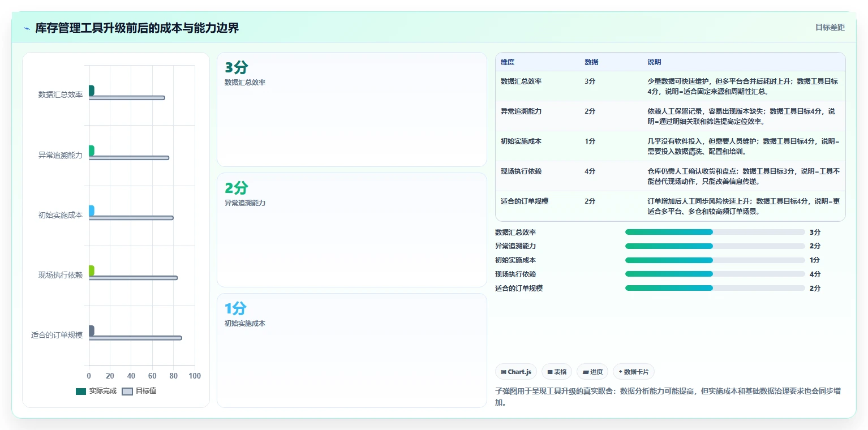Screen dimensions: 868x430
Task: Toggle the 目标值 legend entry
Action: (x=139, y=391)
